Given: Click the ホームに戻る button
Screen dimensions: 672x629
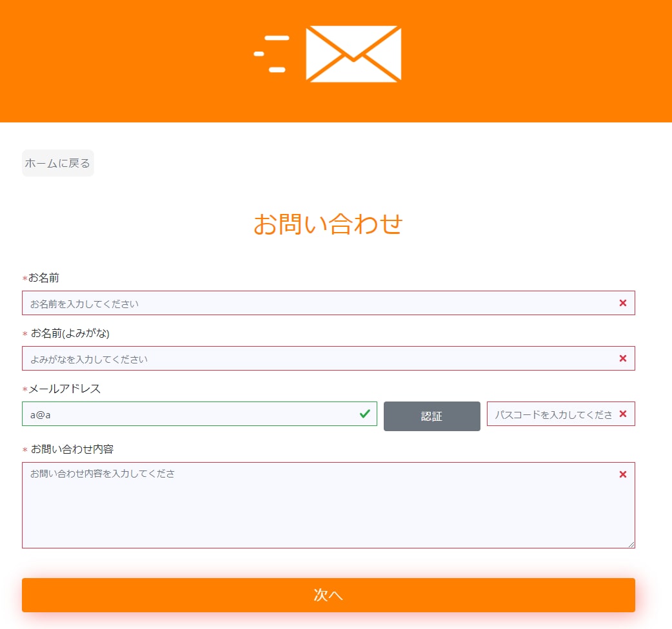Looking at the screenshot, I should (58, 163).
